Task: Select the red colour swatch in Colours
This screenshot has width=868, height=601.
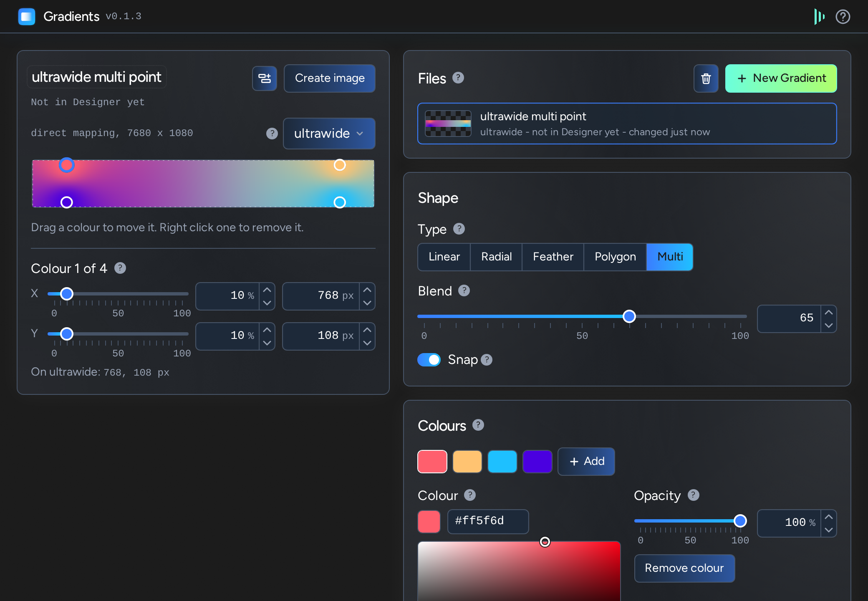Action: click(432, 462)
